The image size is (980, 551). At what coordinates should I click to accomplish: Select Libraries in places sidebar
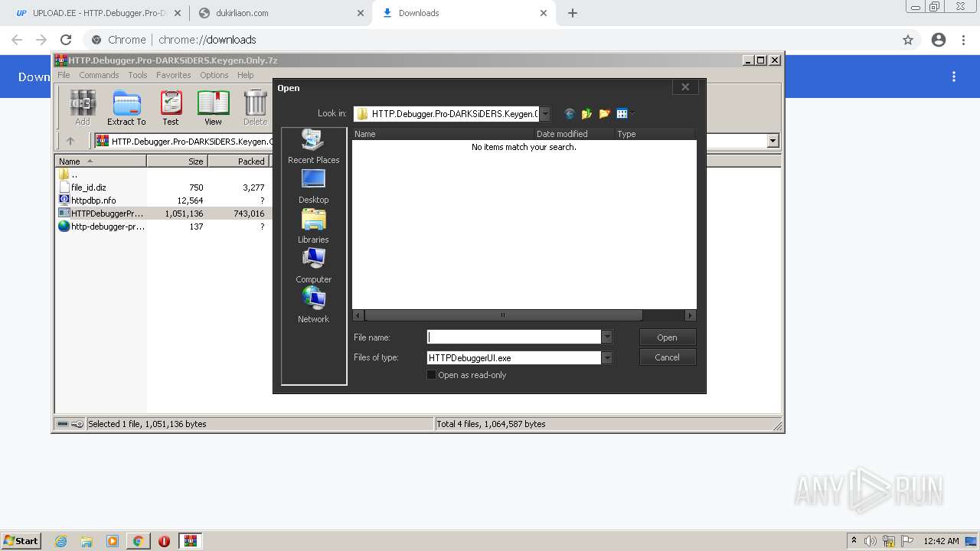pyautogui.click(x=313, y=227)
